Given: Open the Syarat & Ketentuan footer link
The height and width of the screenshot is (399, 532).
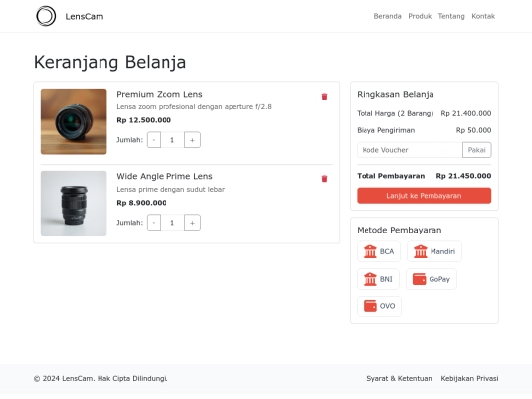Looking at the screenshot, I should tap(399, 378).
